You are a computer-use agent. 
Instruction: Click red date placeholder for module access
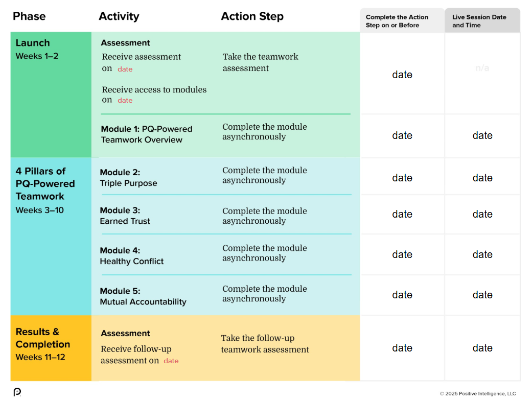click(x=125, y=101)
